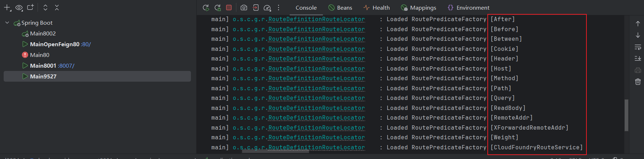Select the Main9527 service row
This screenshot has width=644, height=159.
pos(97,76)
